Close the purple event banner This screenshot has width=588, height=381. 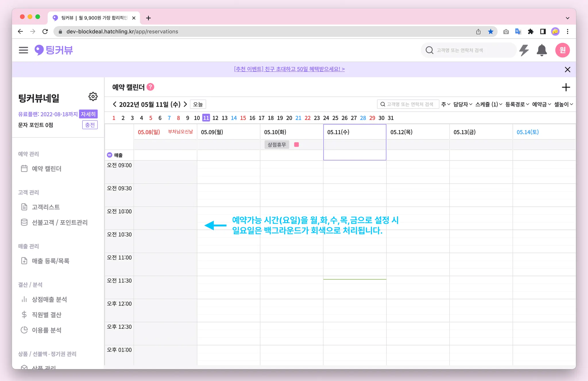[x=567, y=69]
